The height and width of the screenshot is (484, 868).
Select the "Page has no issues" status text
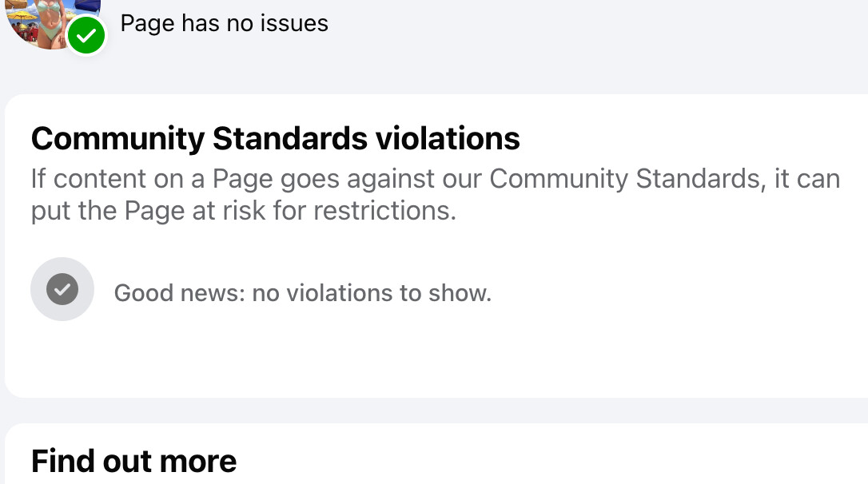tap(224, 23)
